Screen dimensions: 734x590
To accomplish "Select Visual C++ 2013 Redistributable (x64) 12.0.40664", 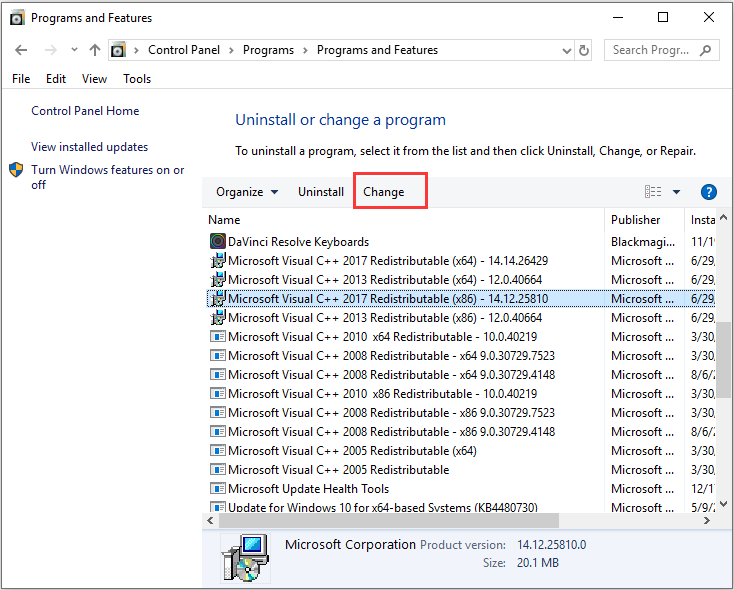I will (385, 280).
